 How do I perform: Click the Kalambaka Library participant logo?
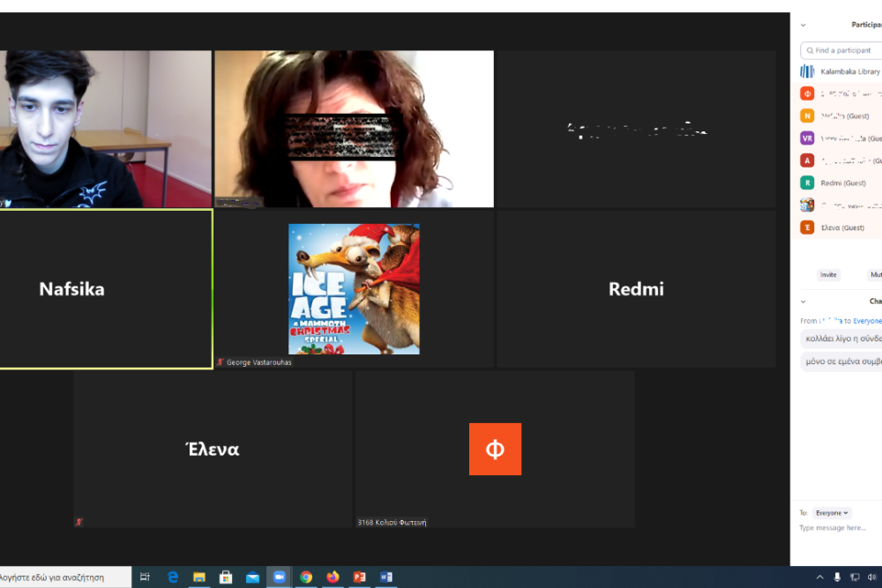click(x=807, y=71)
